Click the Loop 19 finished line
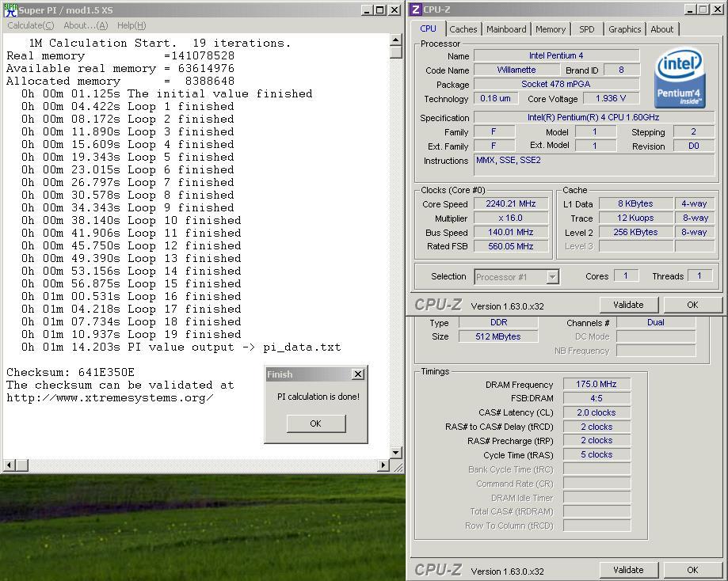The height and width of the screenshot is (581, 728). click(x=131, y=334)
